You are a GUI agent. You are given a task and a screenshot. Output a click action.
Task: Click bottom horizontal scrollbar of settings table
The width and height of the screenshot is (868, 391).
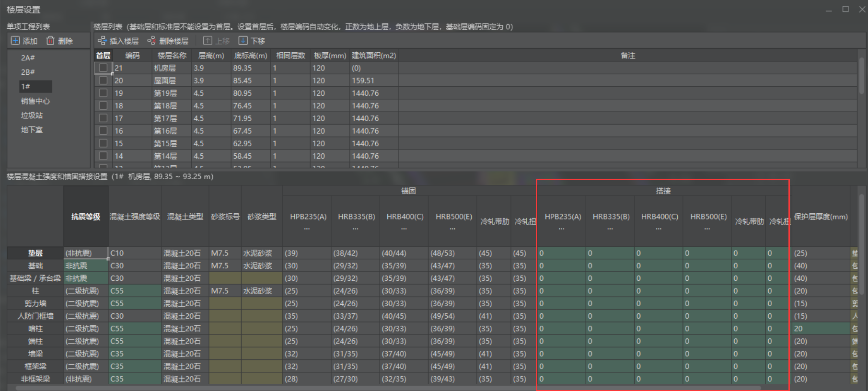[x=388, y=388]
